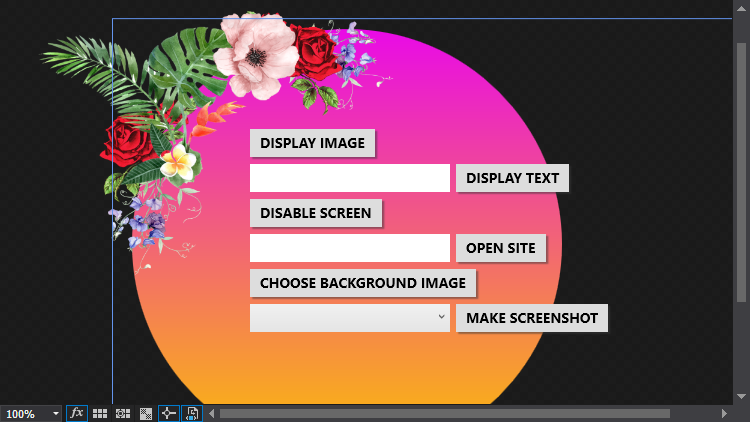Focus the URL field beside Open Site
Viewport: 750px width, 422px height.
pyautogui.click(x=349, y=248)
